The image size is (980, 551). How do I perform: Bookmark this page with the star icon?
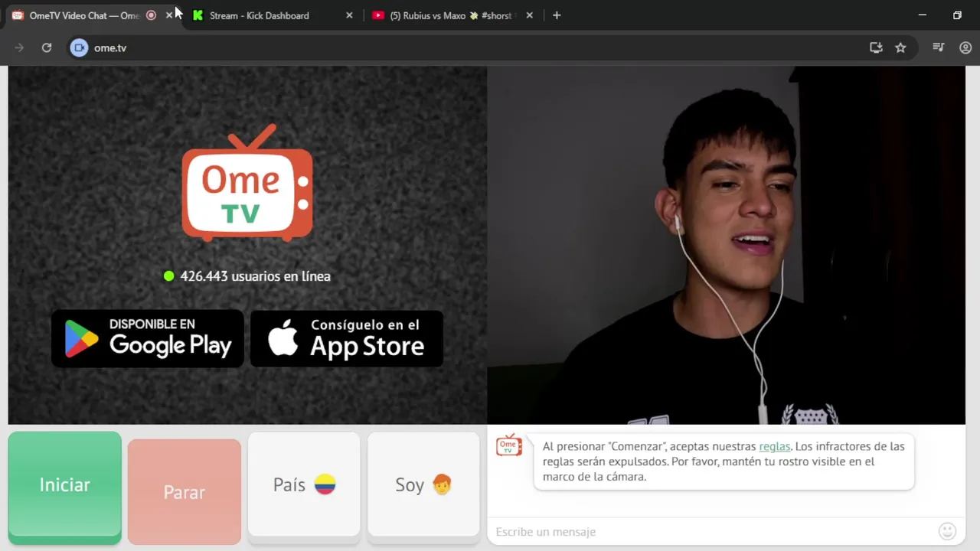pos(900,47)
